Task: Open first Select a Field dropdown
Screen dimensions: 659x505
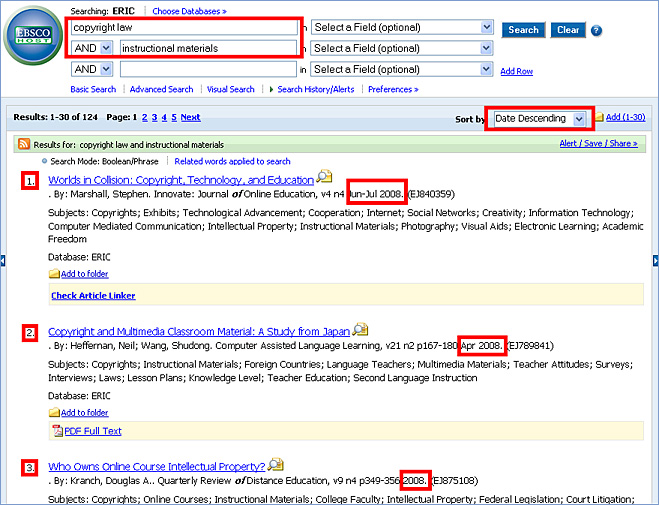Action: pyautogui.click(x=402, y=27)
